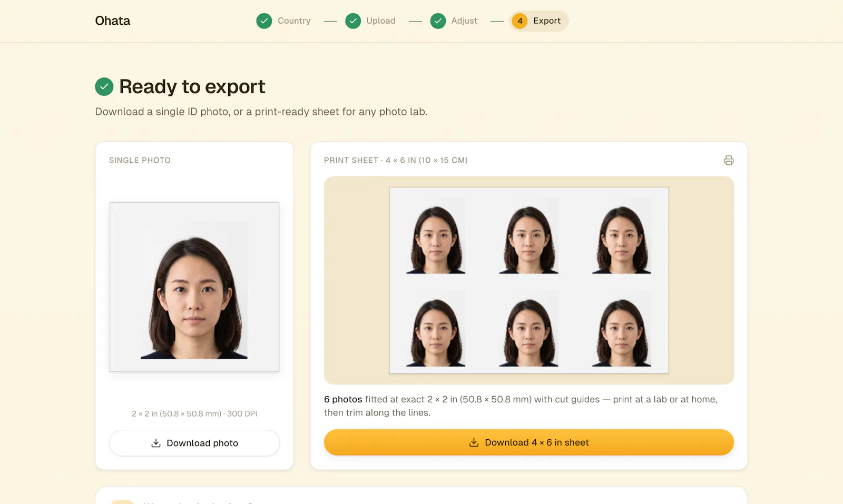Click the green check icon beside Country

coord(264,21)
